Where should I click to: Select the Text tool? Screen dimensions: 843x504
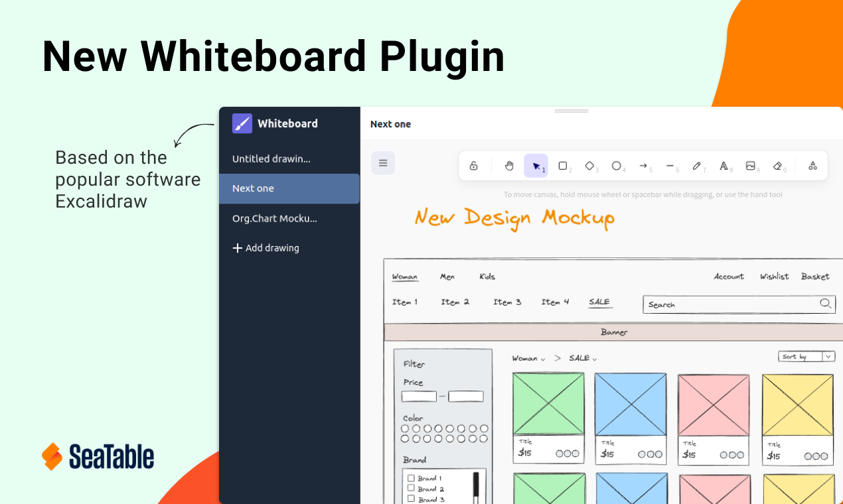point(724,166)
